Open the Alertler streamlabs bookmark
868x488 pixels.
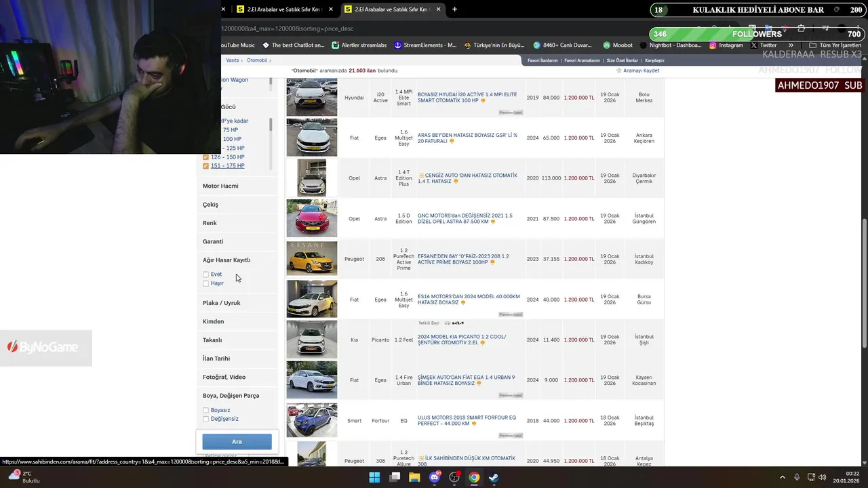[359, 45]
